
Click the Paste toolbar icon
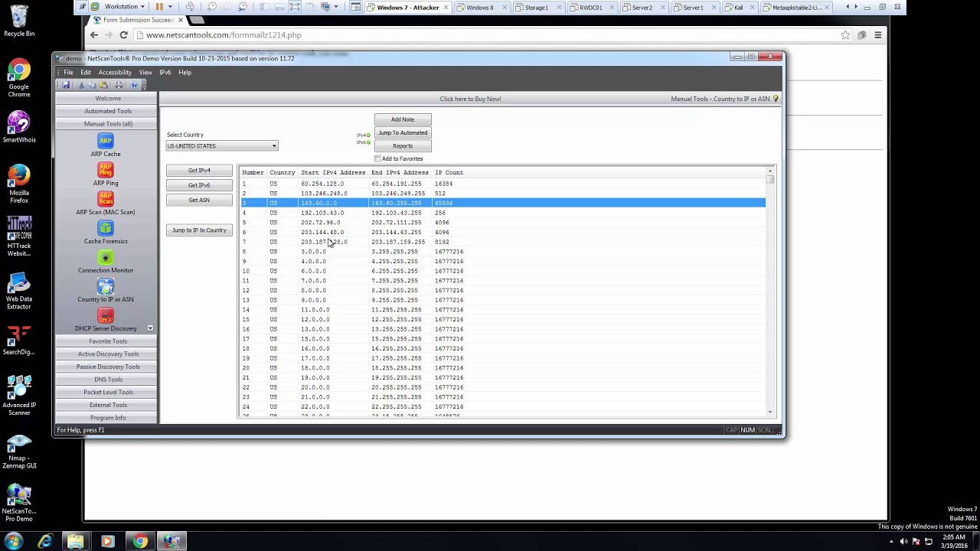(x=103, y=85)
